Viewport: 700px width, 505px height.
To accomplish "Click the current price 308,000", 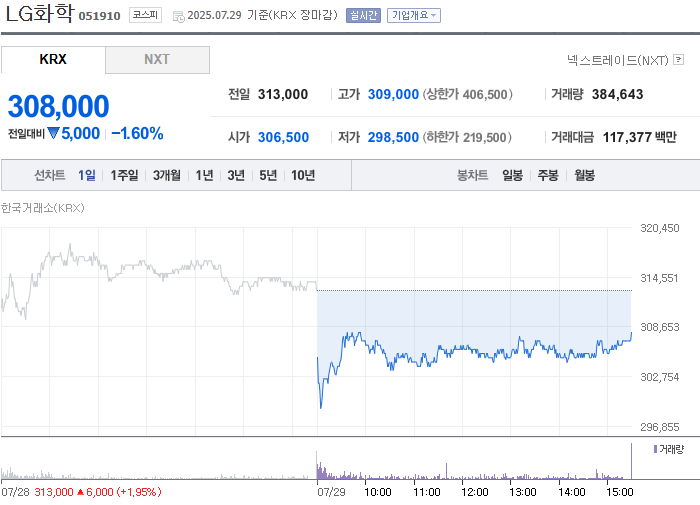I will pos(58,106).
